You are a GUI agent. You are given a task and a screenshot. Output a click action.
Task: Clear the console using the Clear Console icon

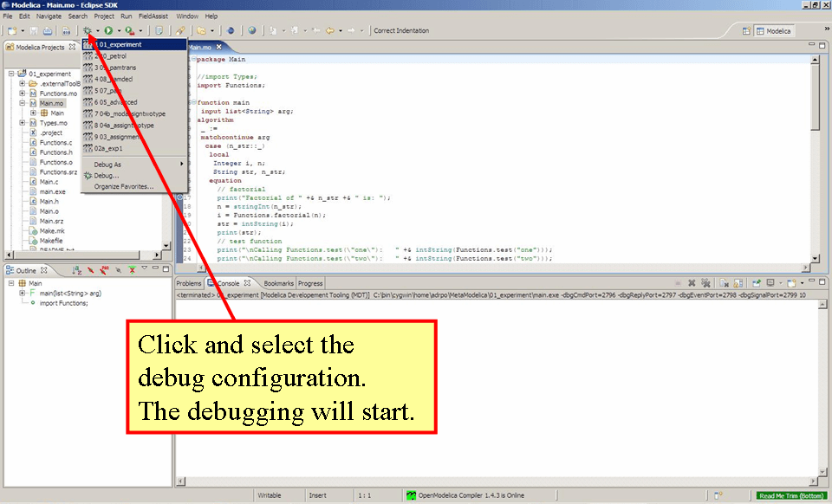724,283
